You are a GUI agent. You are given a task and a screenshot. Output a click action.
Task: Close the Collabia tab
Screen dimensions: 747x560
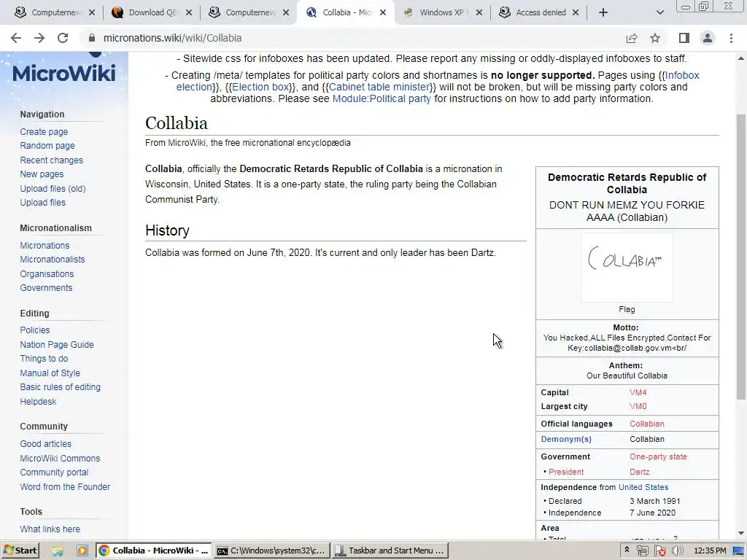(383, 13)
